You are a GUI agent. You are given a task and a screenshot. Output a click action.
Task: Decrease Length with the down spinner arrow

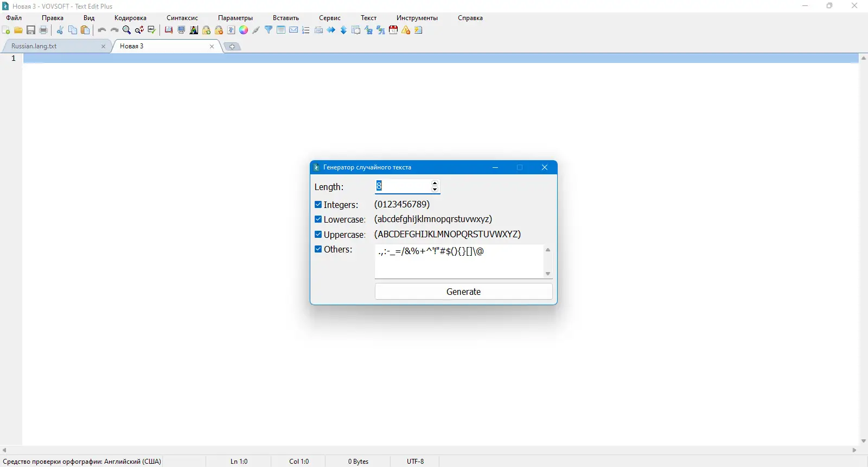click(435, 190)
